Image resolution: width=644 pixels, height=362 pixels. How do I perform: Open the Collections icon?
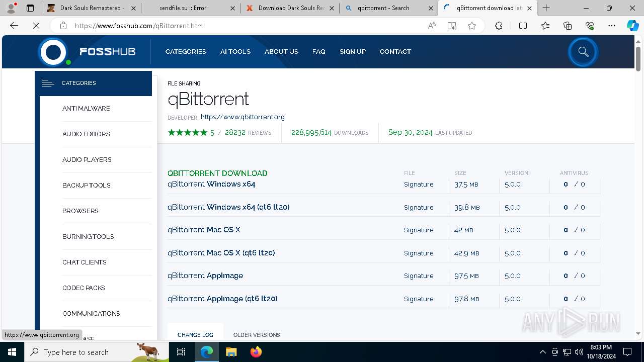coord(568,26)
